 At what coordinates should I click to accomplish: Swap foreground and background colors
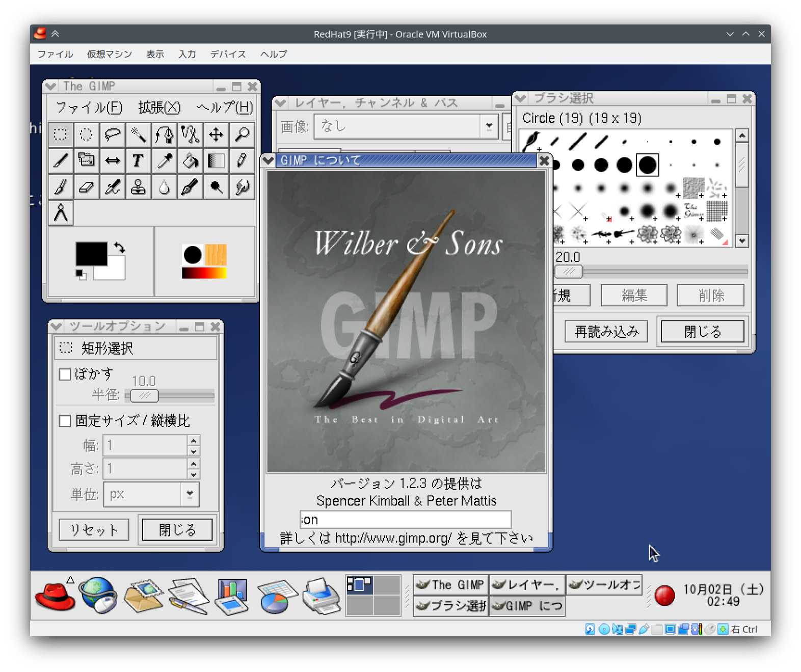point(120,248)
